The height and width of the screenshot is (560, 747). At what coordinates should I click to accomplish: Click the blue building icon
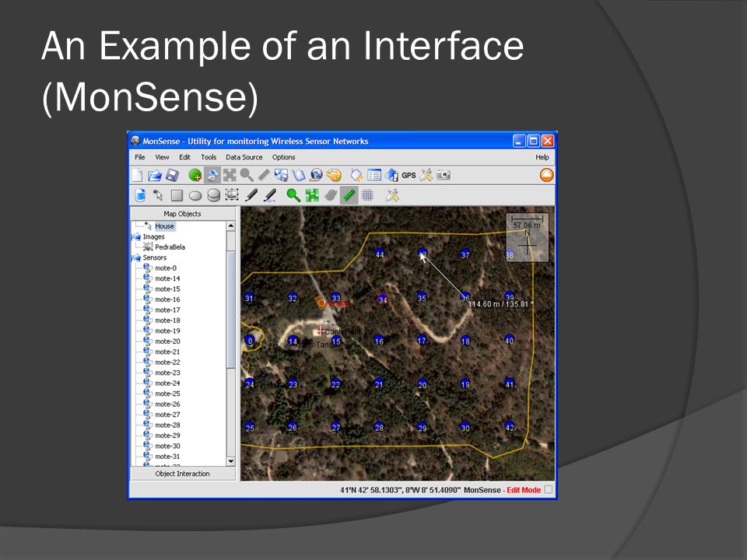[391, 175]
